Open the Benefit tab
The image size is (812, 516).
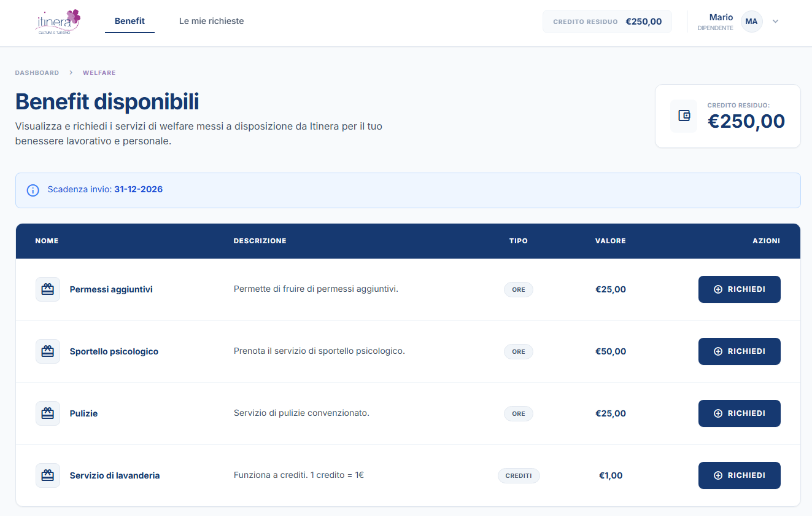click(130, 21)
